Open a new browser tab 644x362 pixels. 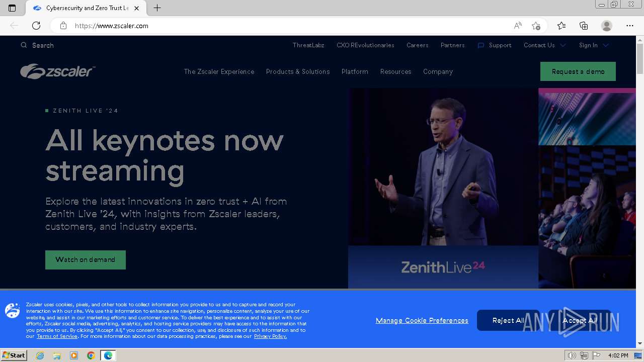[157, 8]
